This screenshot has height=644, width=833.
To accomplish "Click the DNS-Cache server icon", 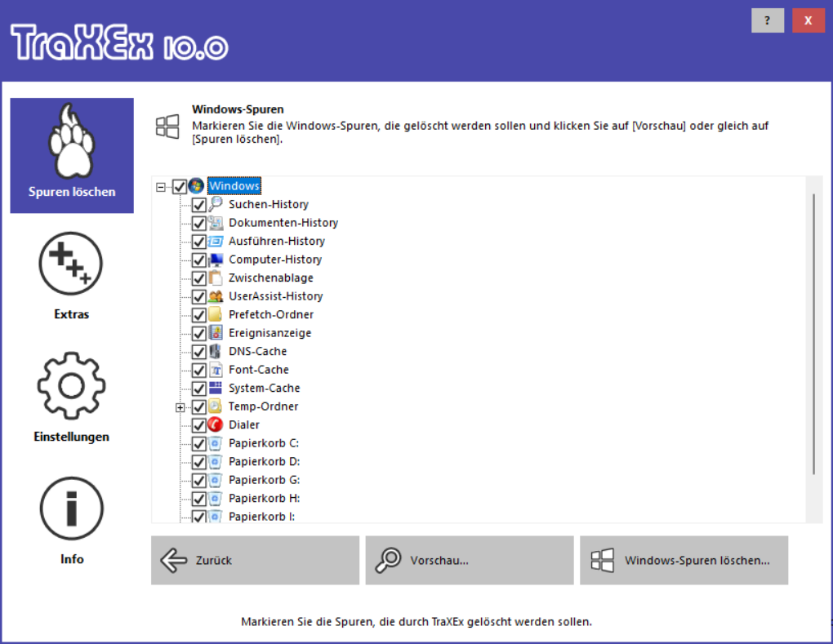I will pos(215,351).
